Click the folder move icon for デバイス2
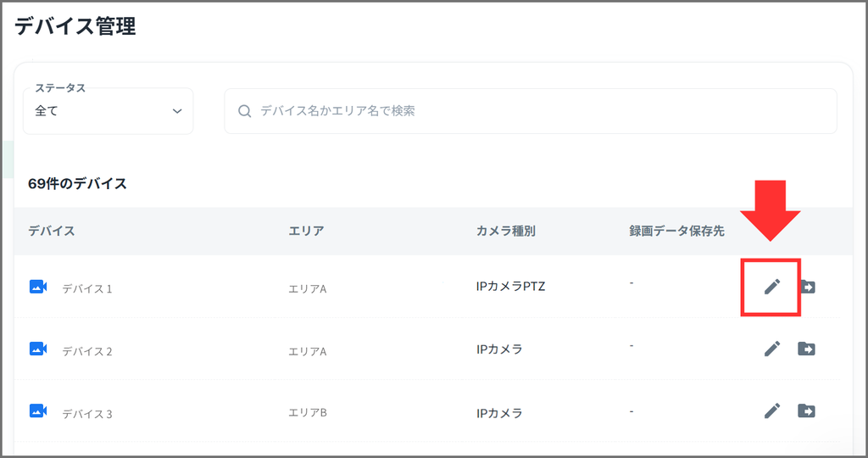This screenshot has height=458, width=868. click(806, 348)
